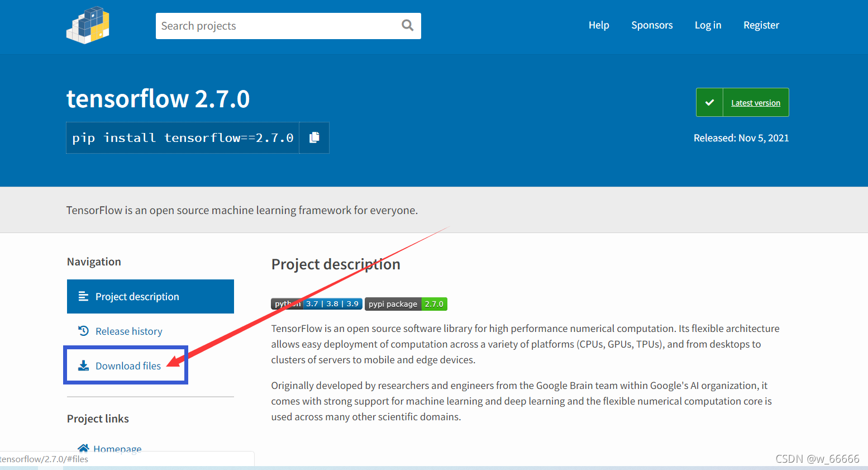
Task: Open the Register page
Action: click(761, 25)
